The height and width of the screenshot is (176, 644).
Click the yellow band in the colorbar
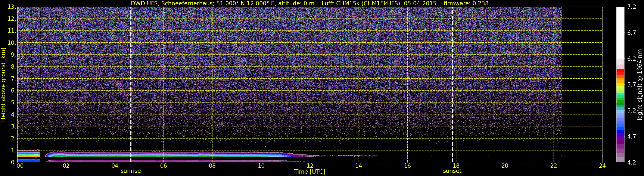(x=620, y=85)
